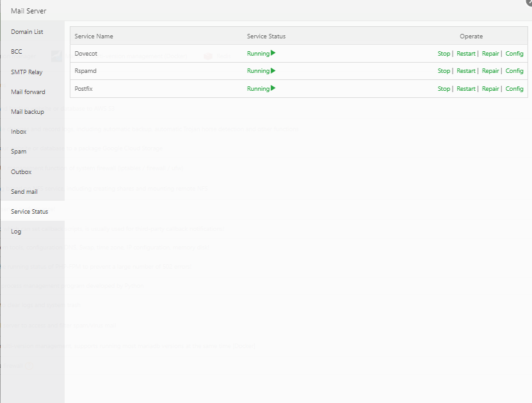The width and height of the screenshot is (532, 403).
Task: Close the Mail Server dialog
Action: point(529,2)
